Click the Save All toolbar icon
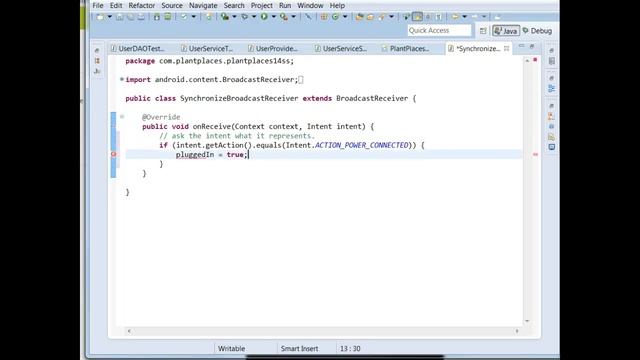 tap(130, 17)
